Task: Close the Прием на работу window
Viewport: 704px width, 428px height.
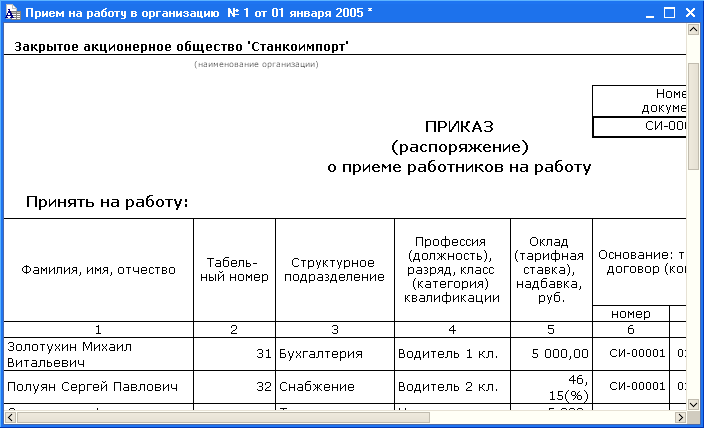Action: [691, 13]
